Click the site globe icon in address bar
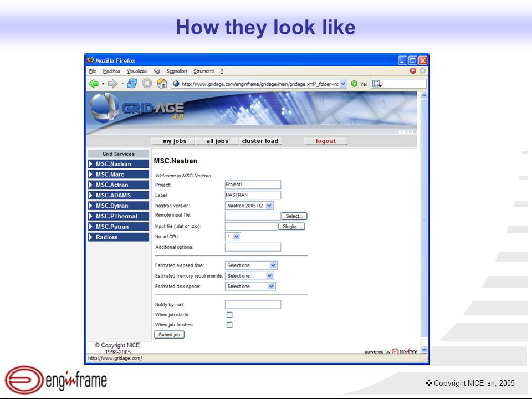This screenshot has height=399, width=532. click(x=176, y=84)
